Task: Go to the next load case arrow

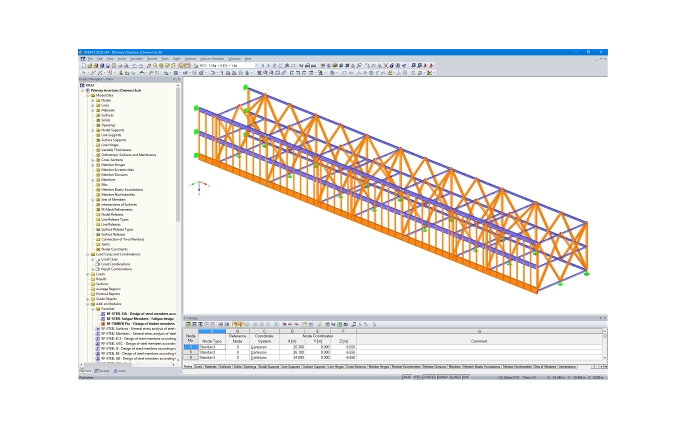Action: [268, 66]
